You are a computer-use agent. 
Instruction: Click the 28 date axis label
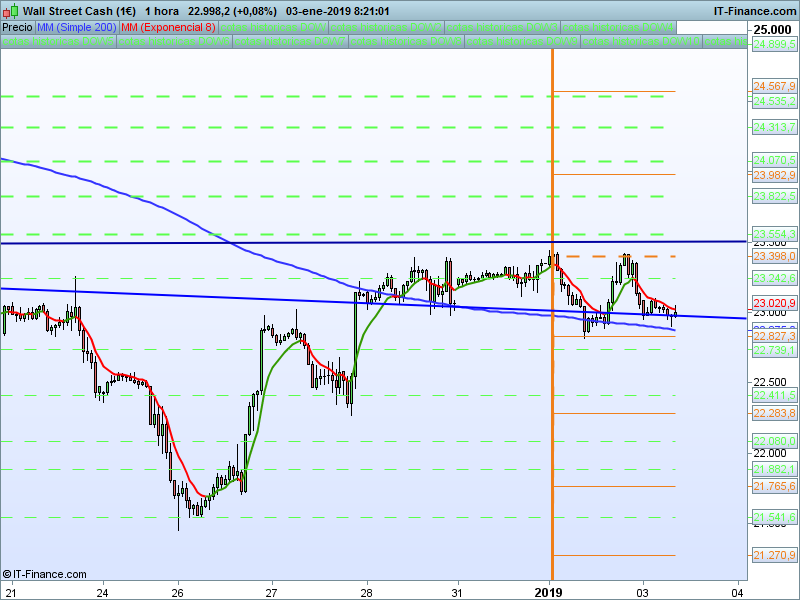pyautogui.click(x=366, y=593)
